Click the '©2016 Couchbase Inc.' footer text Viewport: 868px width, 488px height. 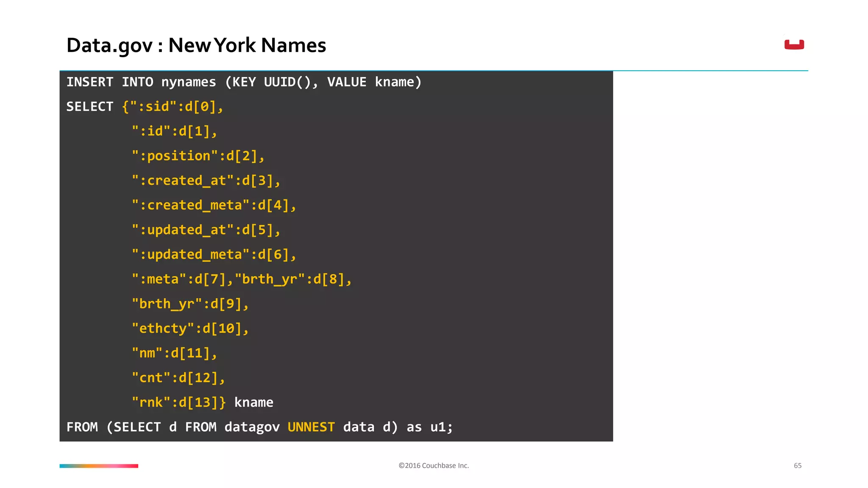pyautogui.click(x=434, y=466)
